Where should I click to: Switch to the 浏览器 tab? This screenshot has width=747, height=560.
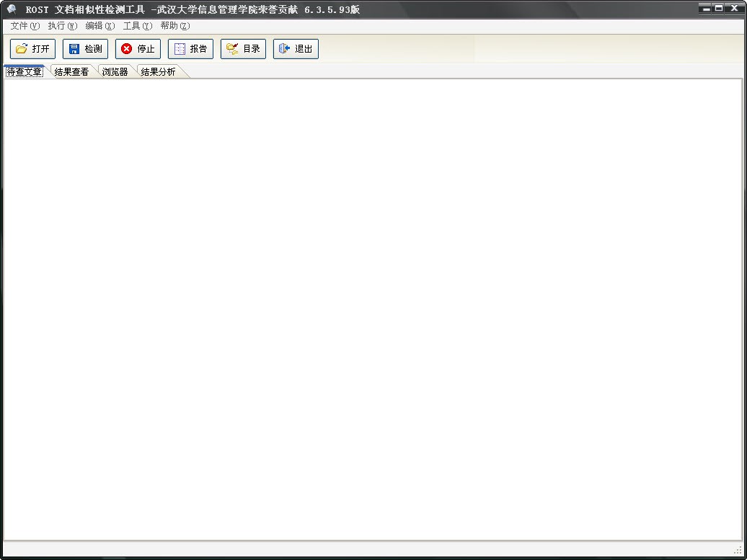point(115,72)
